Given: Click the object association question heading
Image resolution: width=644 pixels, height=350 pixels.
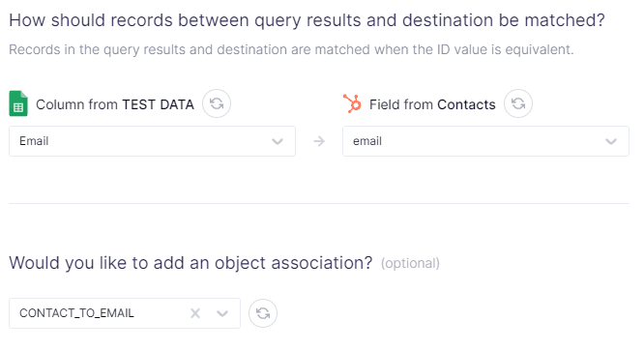Looking at the screenshot, I should 190,263.
